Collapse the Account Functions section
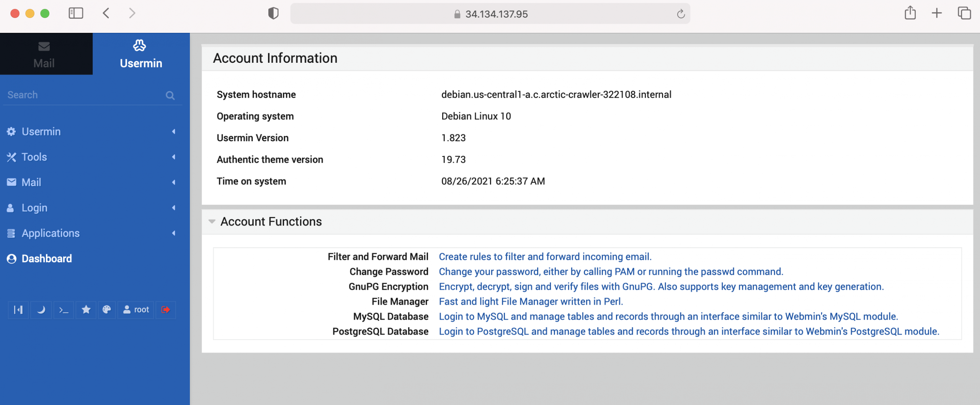Screen dimensions: 980x405 tap(212, 222)
